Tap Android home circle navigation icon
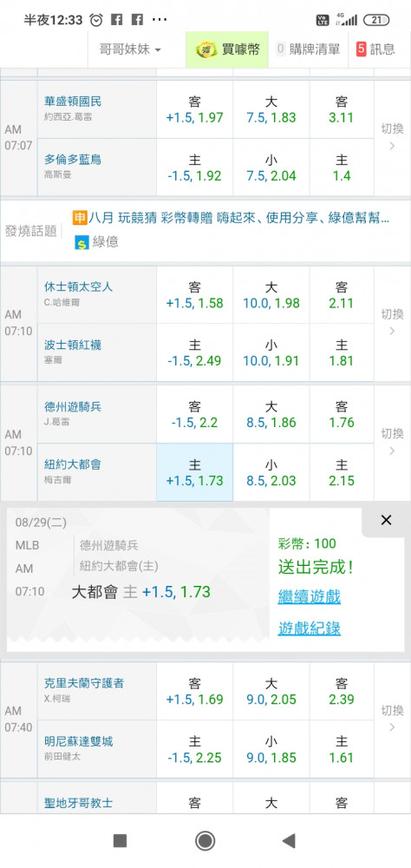This screenshot has width=411, height=868. pyautogui.click(x=205, y=841)
